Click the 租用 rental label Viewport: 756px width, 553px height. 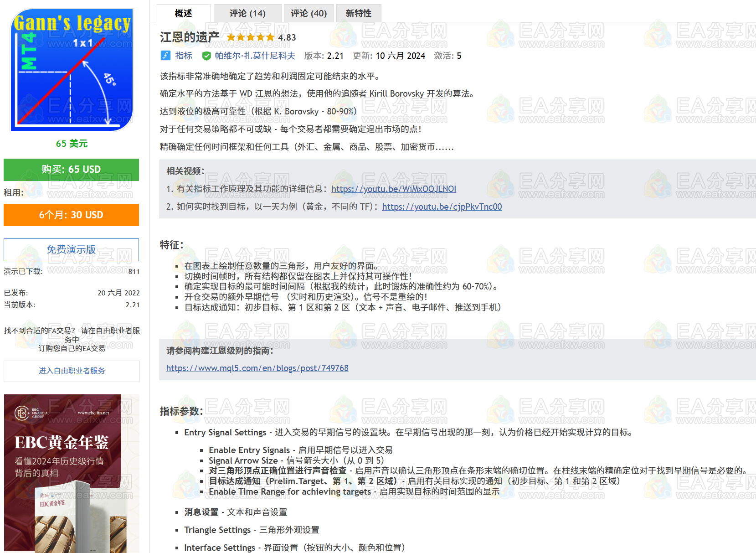tap(14, 192)
